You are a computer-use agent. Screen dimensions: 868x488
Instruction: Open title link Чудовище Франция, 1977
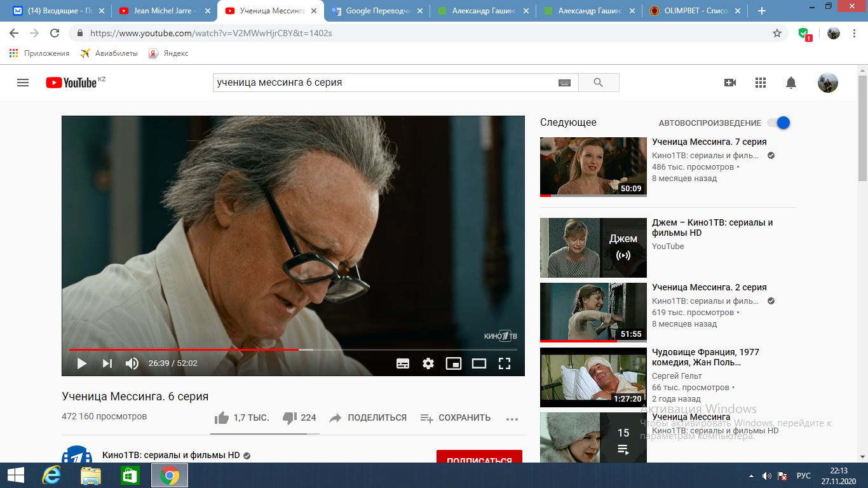pyautogui.click(x=705, y=357)
